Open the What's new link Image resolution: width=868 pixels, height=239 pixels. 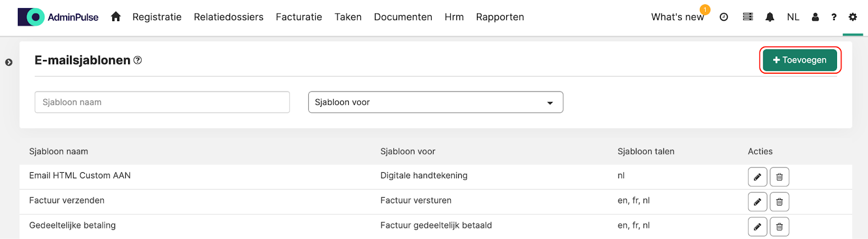click(678, 17)
